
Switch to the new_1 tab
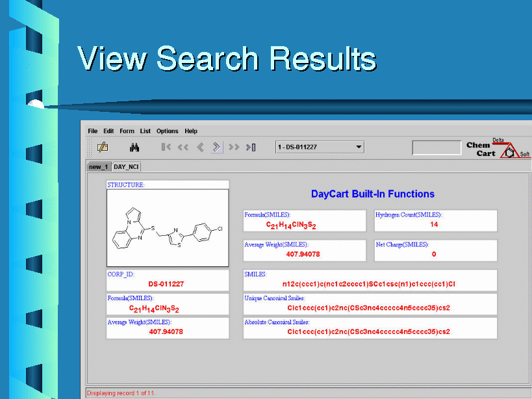[98, 166]
